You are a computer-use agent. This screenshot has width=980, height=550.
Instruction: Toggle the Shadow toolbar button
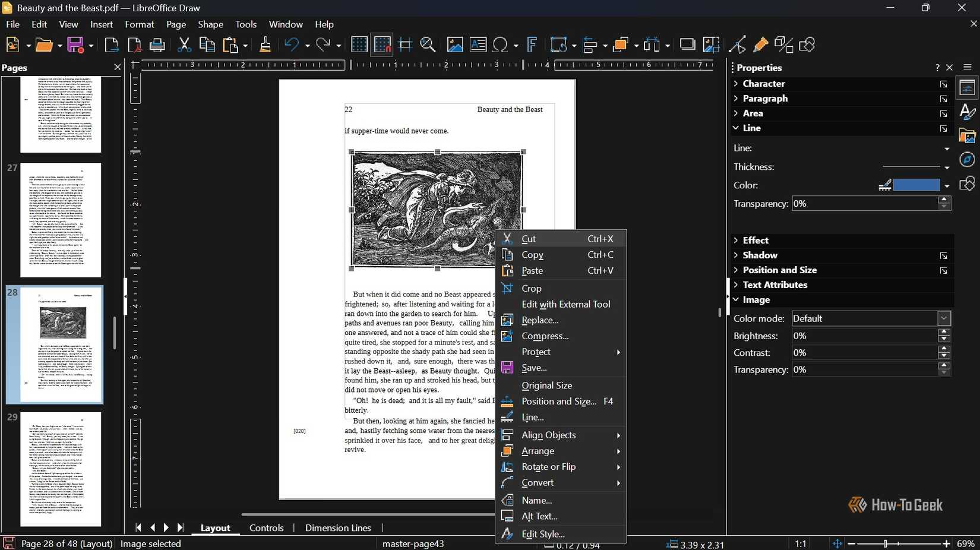point(687,45)
